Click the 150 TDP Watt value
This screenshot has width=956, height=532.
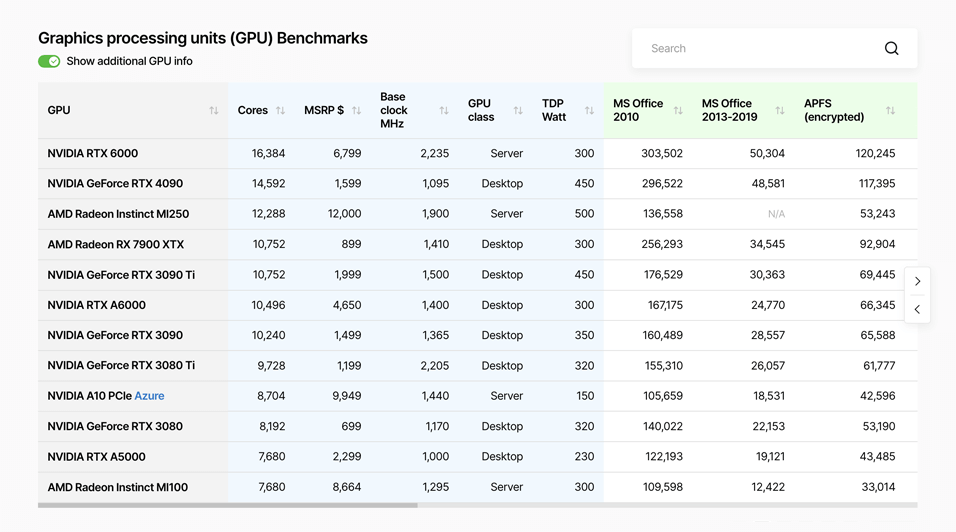click(x=585, y=396)
